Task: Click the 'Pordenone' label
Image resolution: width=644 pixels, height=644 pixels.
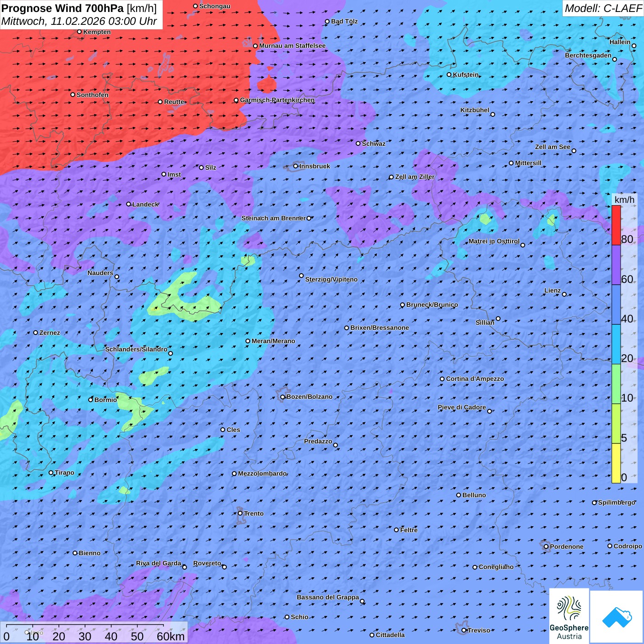Action: click(x=567, y=546)
